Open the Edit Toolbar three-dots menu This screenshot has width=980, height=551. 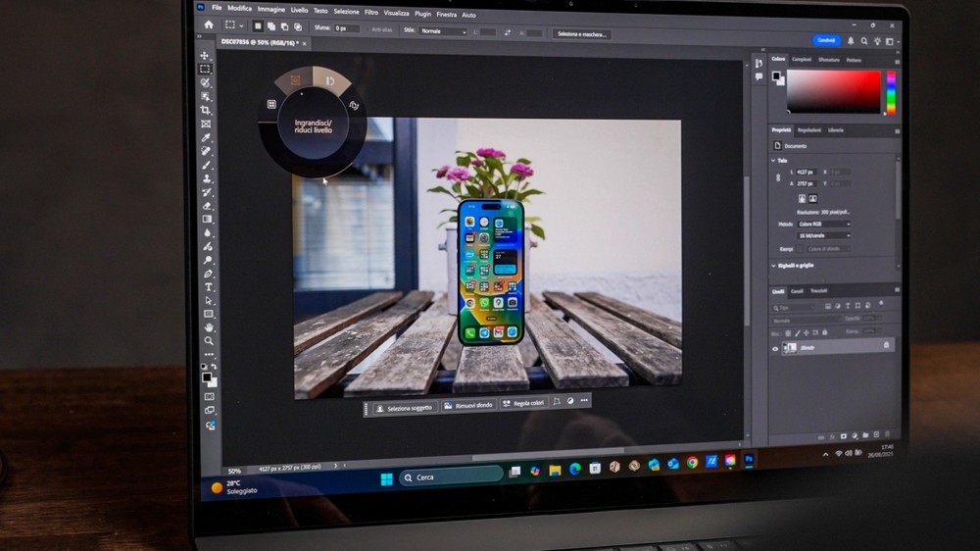tap(210, 355)
